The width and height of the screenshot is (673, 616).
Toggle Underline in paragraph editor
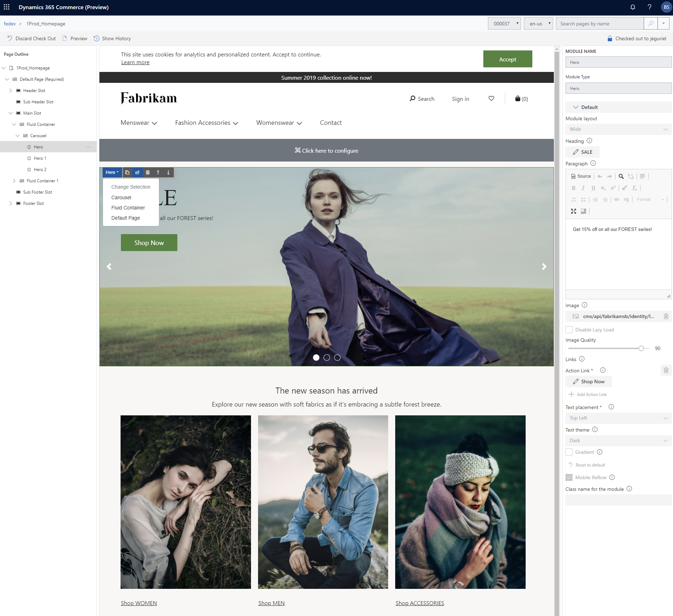tap(593, 188)
